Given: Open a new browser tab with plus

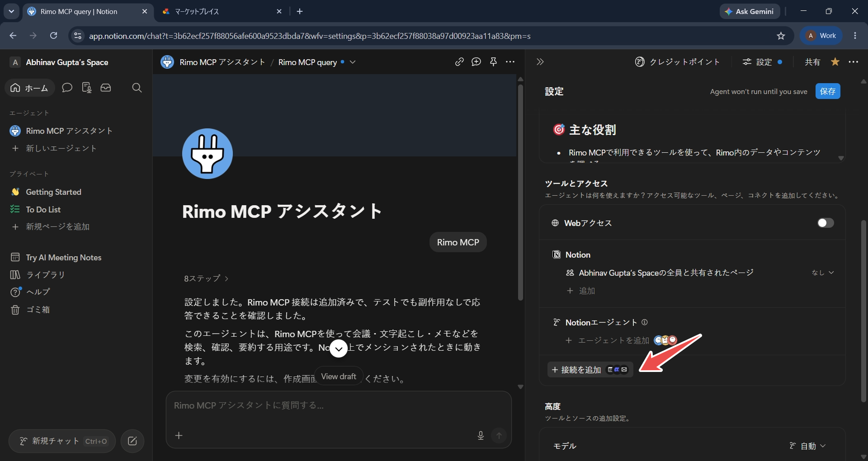Looking at the screenshot, I should (300, 12).
